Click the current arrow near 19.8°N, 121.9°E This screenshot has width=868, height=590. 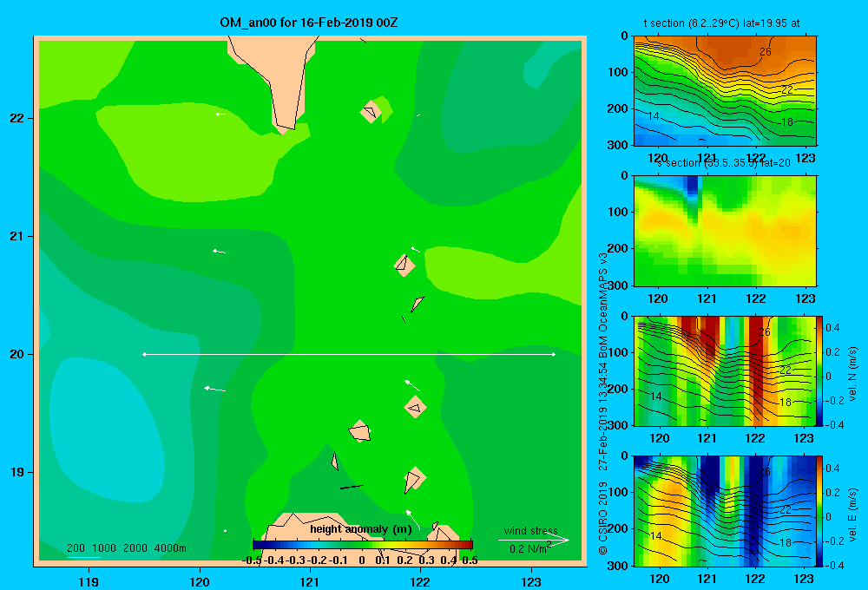[x=411, y=385]
